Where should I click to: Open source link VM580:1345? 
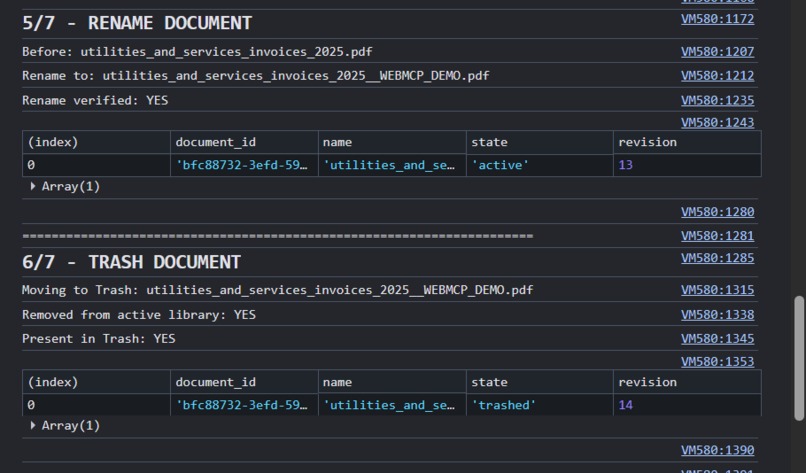click(x=717, y=339)
